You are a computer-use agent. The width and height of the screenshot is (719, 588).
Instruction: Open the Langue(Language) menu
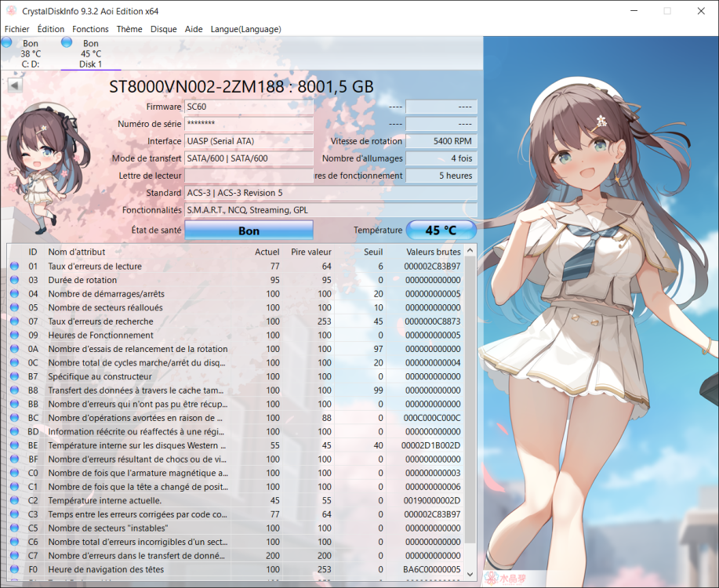(245, 29)
